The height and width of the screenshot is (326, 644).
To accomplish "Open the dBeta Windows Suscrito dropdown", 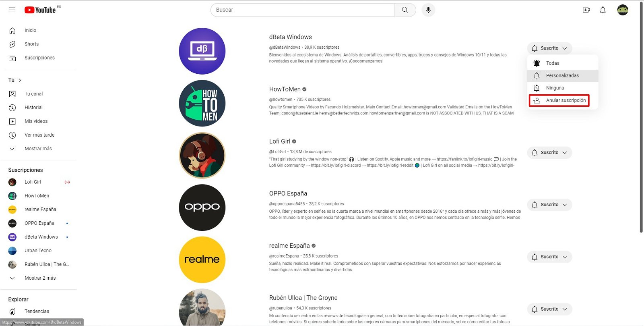I will point(549,48).
